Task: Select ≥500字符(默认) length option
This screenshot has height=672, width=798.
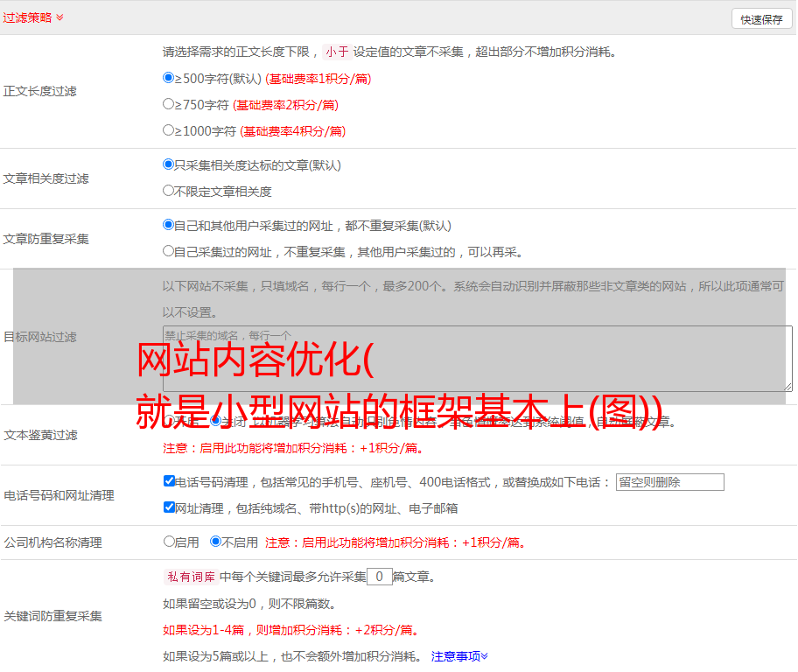Action: 169,78
